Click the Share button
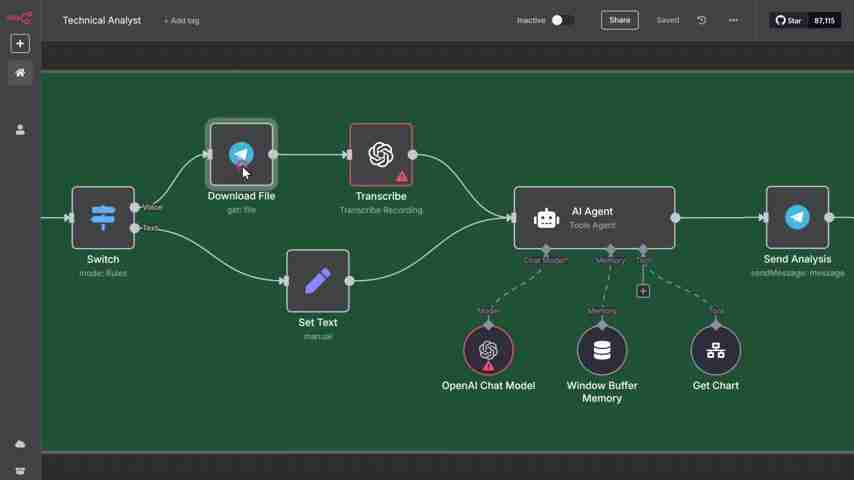Viewport: 854px width, 480px height. point(619,20)
